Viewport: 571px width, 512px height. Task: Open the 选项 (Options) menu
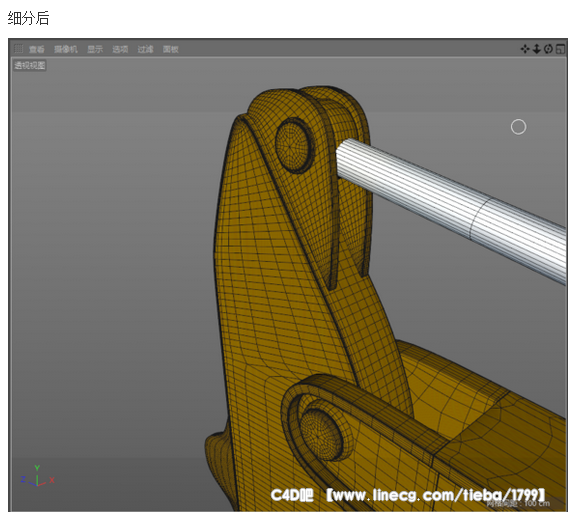[x=120, y=49]
